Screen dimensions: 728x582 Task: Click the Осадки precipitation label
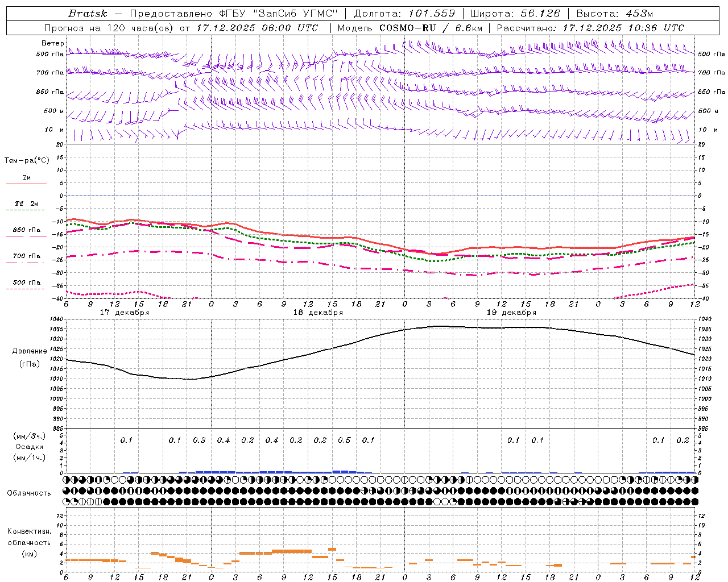tap(29, 447)
